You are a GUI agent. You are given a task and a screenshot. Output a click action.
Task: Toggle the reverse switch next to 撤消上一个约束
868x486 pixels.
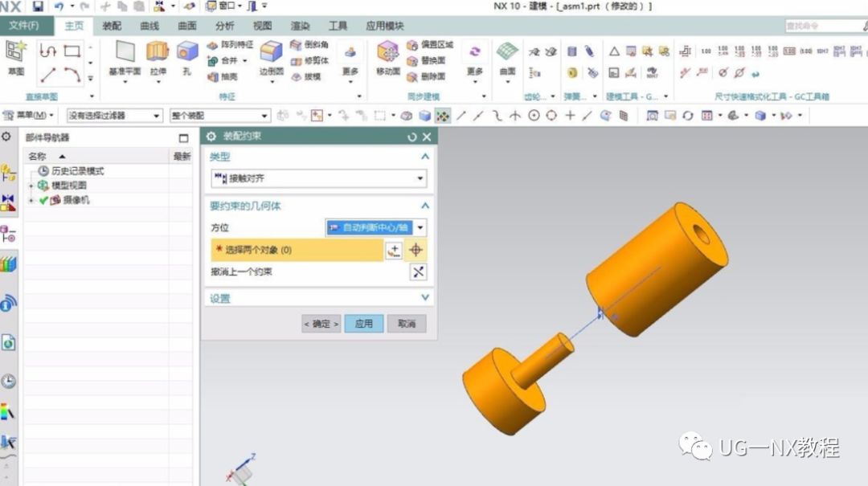tap(417, 272)
